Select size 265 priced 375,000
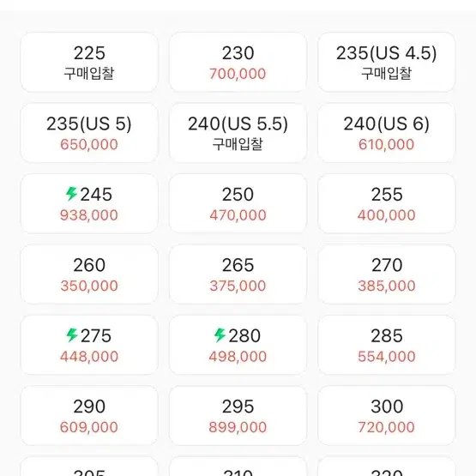This screenshot has height=476, width=476. 238,274
